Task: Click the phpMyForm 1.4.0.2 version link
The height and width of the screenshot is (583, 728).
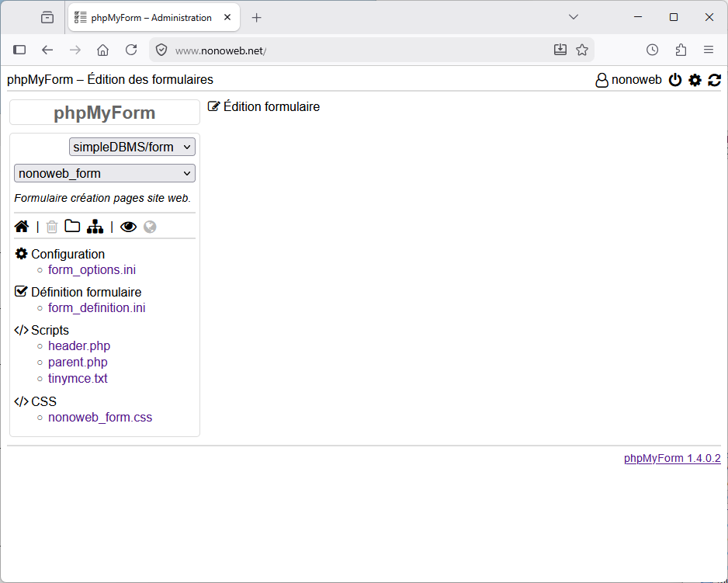Action: pyautogui.click(x=672, y=458)
